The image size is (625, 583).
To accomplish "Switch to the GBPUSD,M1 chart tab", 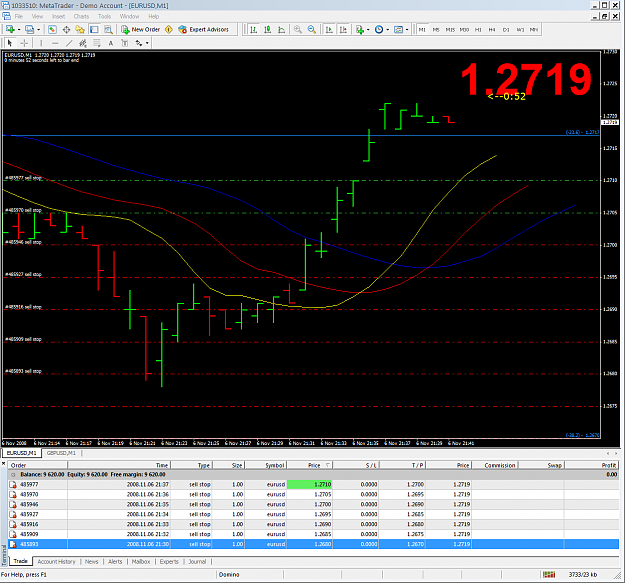I will 61,453.
